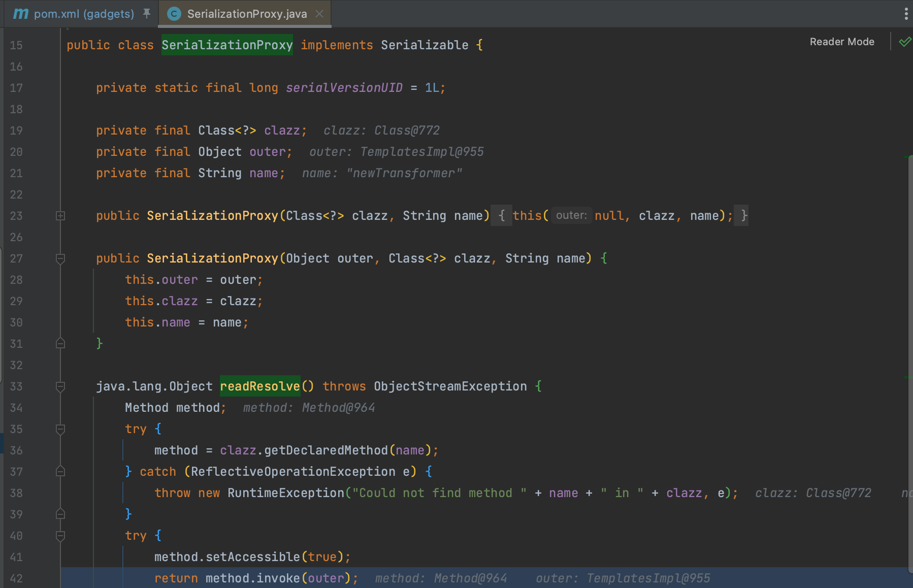
Task: Collapse the constructor's closing fold marker on line 31
Action: point(60,344)
